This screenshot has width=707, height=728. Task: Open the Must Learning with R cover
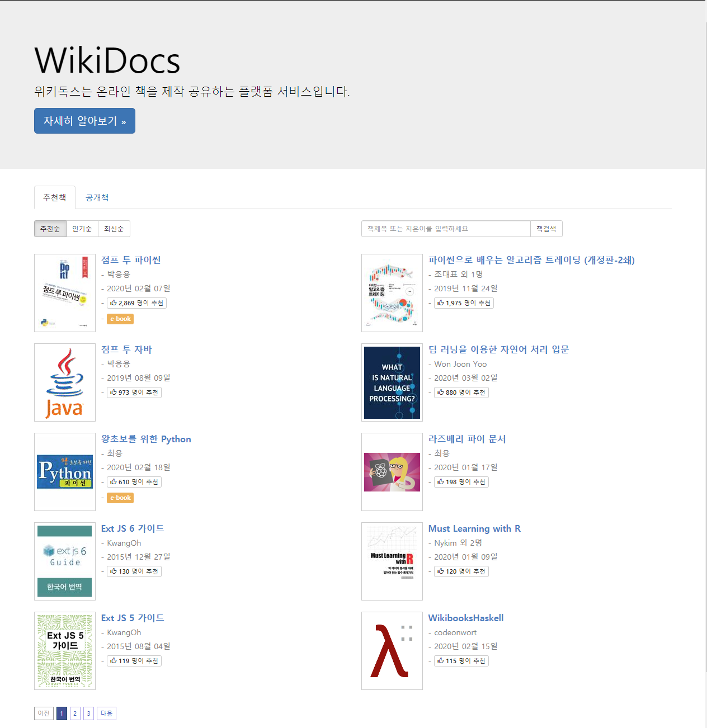pos(392,561)
